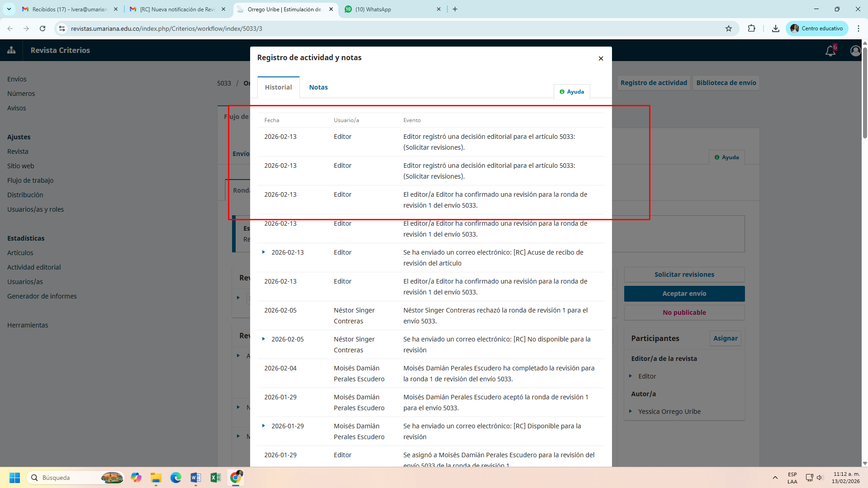
Task: Expand the No disponible para la revisión entry
Action: (264, 339)
